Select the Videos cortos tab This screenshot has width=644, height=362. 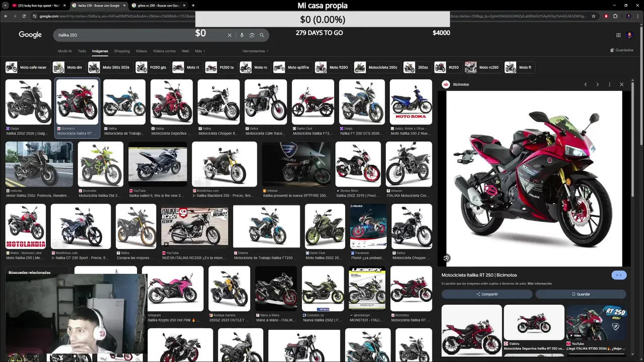click(x=164, y=51)
